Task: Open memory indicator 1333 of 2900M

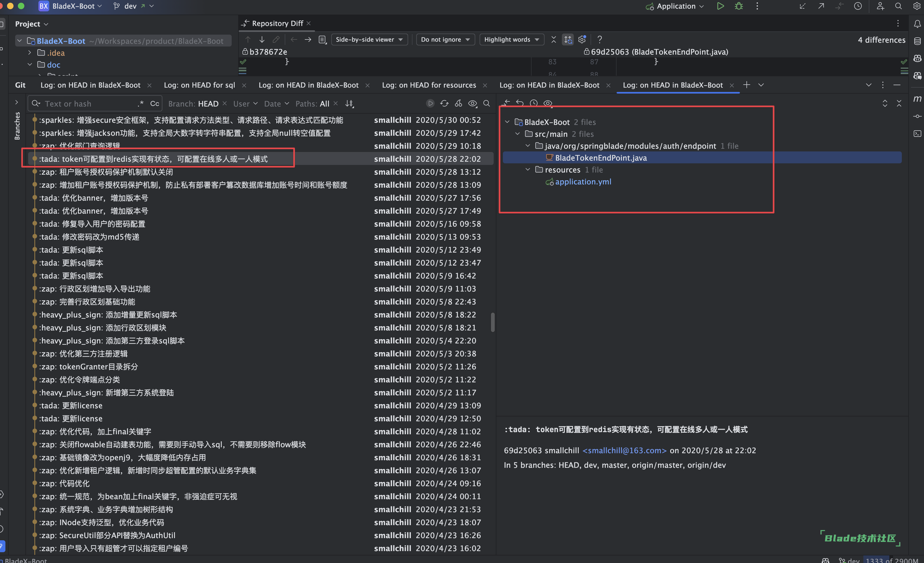Action: pos(892,560)
